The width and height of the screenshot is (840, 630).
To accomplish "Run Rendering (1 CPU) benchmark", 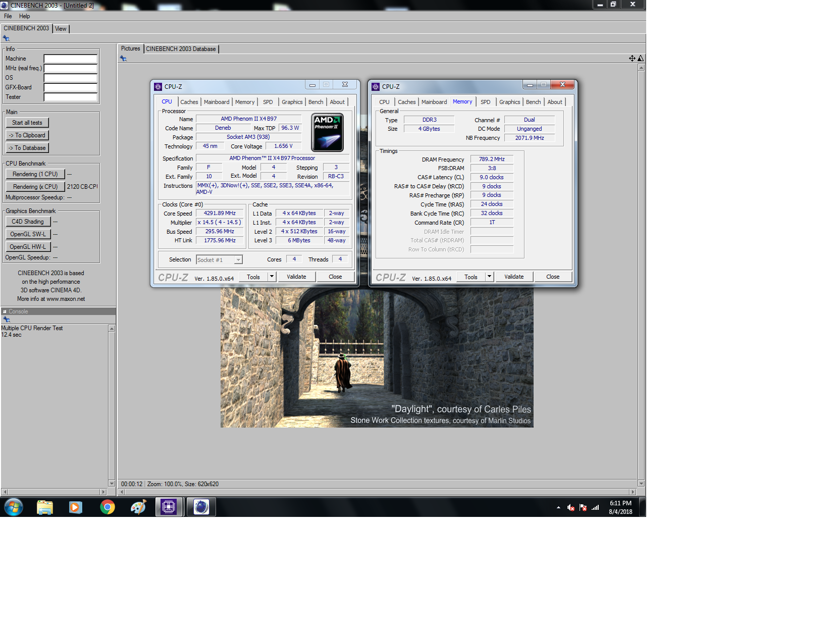I will [35, 174].
